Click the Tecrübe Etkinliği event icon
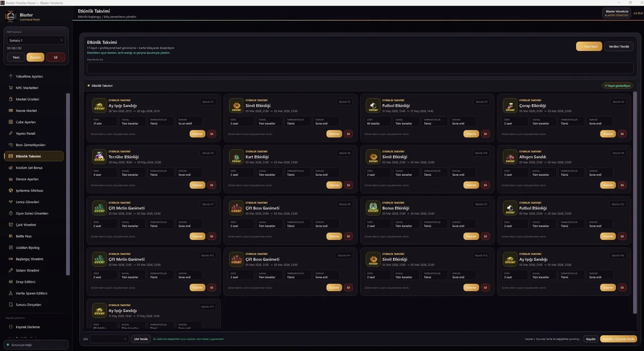644x351 pixels. coord(100,157)
